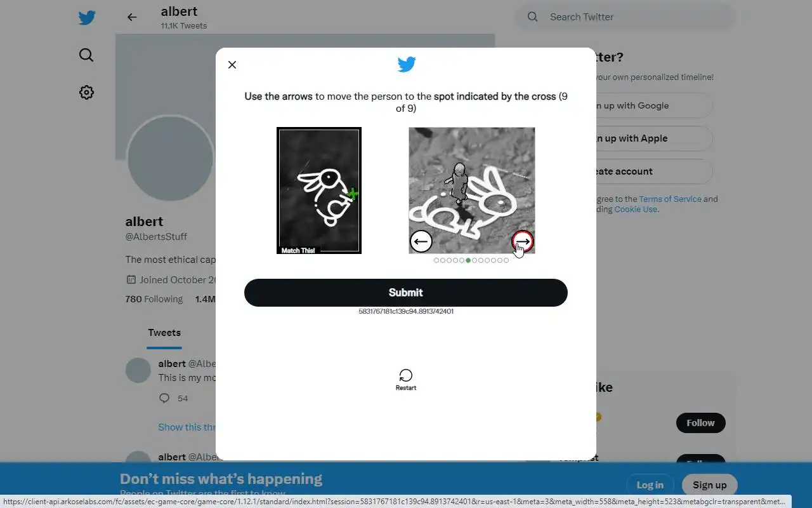Click the reply comment icon showing 54
This screenshot has width=812, height=508.
(x=164, y=398)
